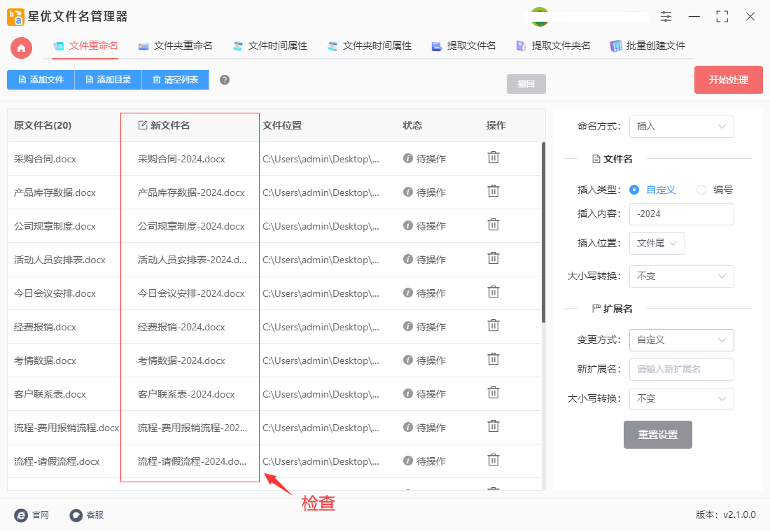This screenshot has width=770, height=532.
Task: Click the info status icon for 经费报销.docx
Action: coord(407,326)
